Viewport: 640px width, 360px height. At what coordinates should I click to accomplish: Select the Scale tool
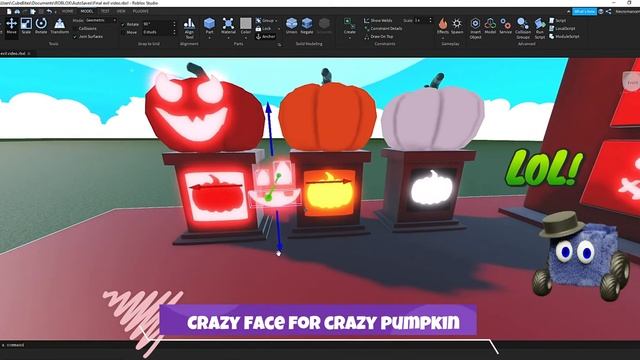(26, 26)
